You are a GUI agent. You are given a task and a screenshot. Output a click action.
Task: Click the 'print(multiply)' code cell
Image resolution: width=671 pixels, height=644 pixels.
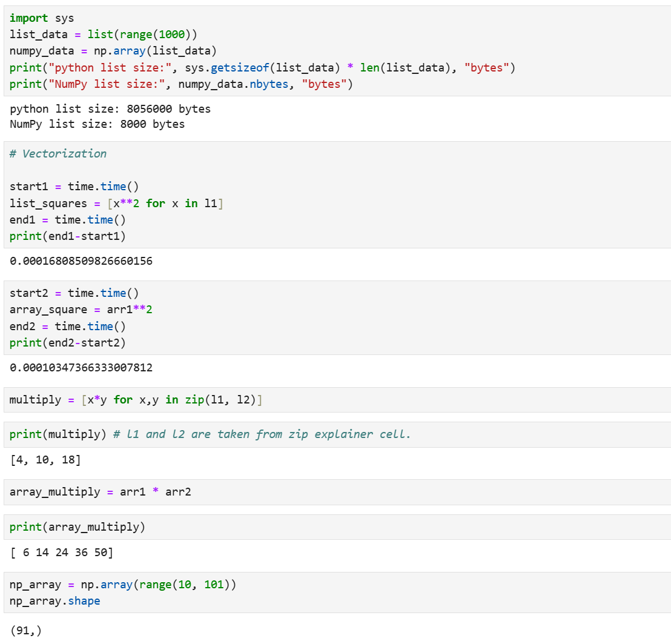point(210,434)
